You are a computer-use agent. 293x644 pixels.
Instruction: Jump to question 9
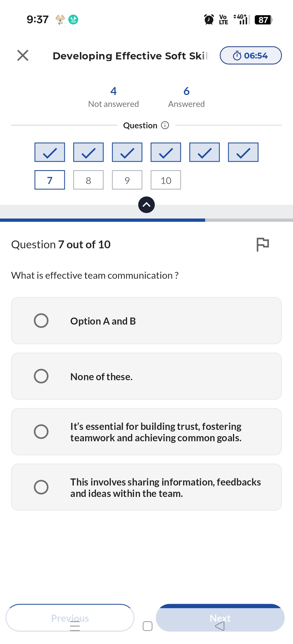point(127,180)
